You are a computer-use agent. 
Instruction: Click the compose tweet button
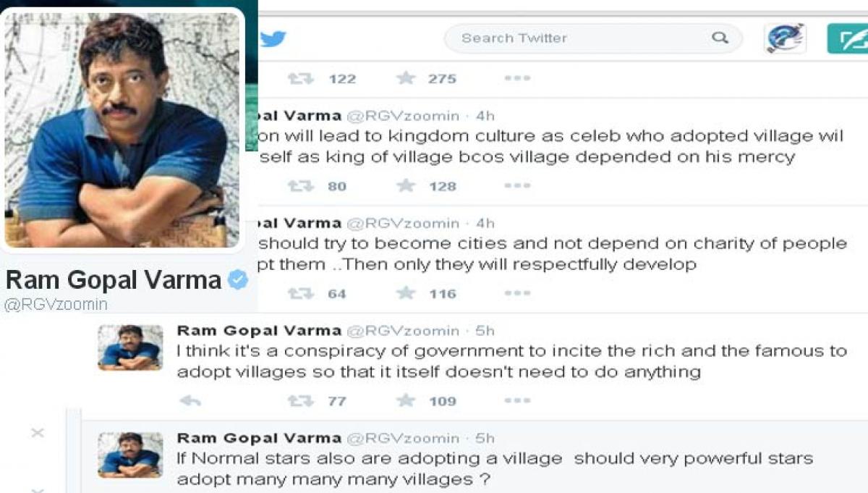847,38
